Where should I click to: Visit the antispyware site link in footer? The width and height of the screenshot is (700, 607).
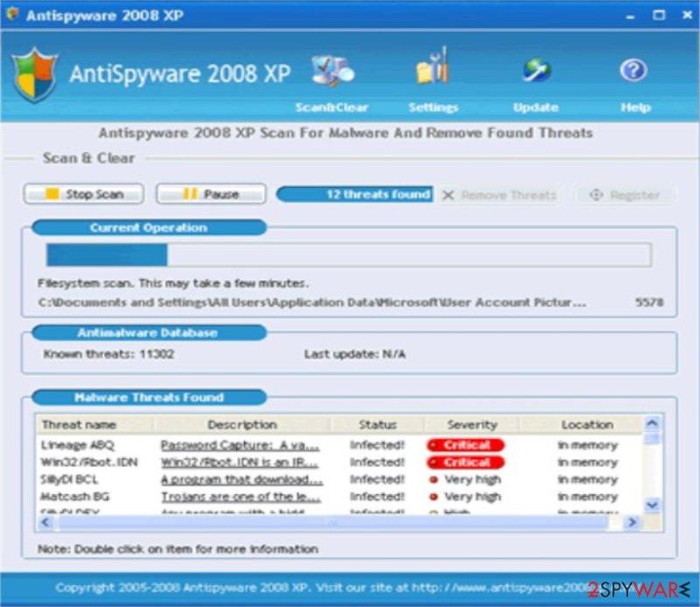pos(500,588)
